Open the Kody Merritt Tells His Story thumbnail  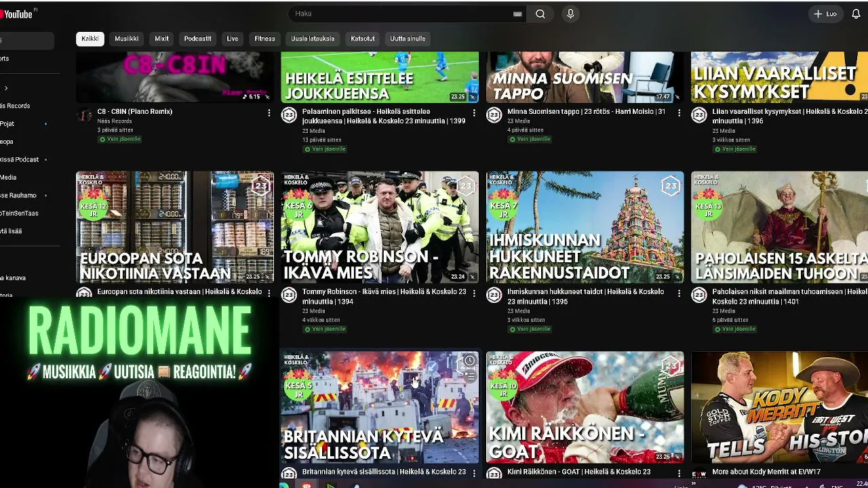pos(779,407)
